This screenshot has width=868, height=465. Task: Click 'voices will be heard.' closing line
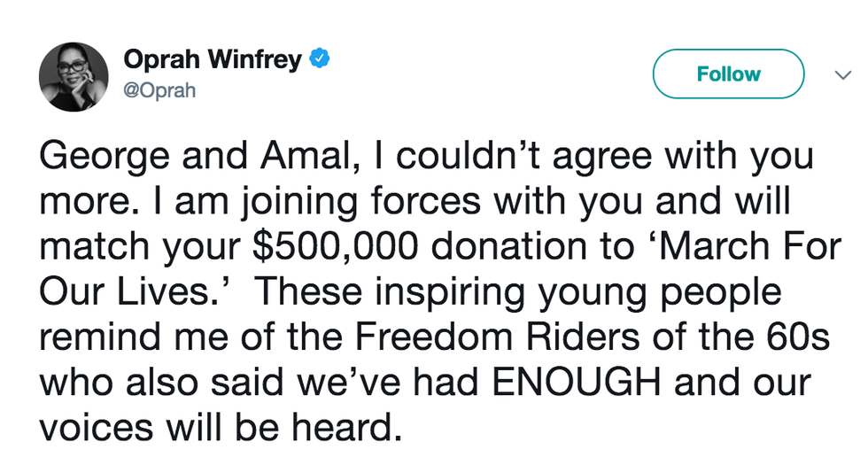216,428
